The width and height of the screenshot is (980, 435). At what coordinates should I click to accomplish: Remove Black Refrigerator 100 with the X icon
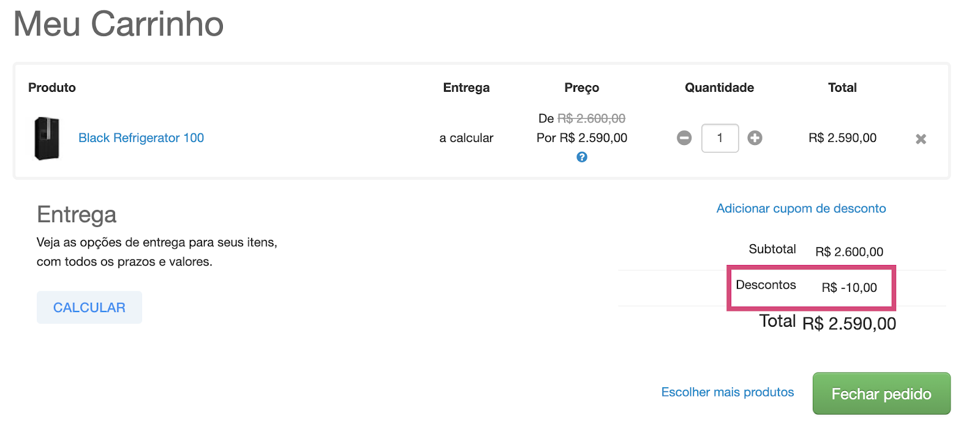click(x=920, y=139)
